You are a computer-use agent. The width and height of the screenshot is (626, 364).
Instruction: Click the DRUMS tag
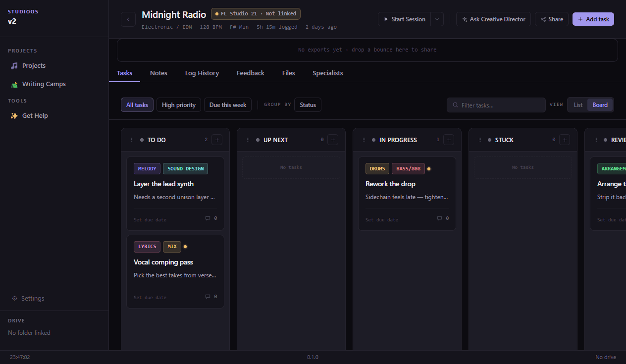(377, 169)
